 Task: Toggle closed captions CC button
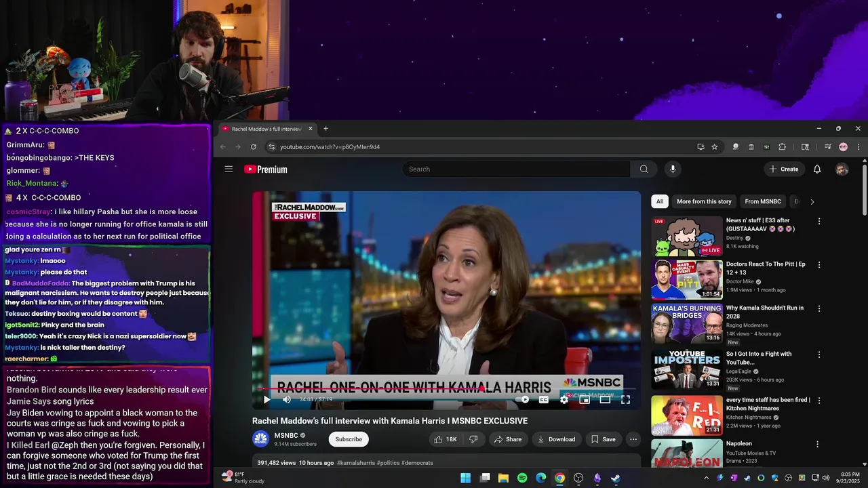(544, 400)
